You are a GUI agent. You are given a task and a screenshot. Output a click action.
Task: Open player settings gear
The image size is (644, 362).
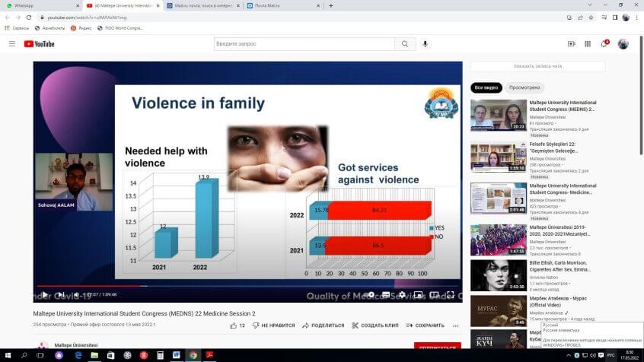click(x=401, y=294)
